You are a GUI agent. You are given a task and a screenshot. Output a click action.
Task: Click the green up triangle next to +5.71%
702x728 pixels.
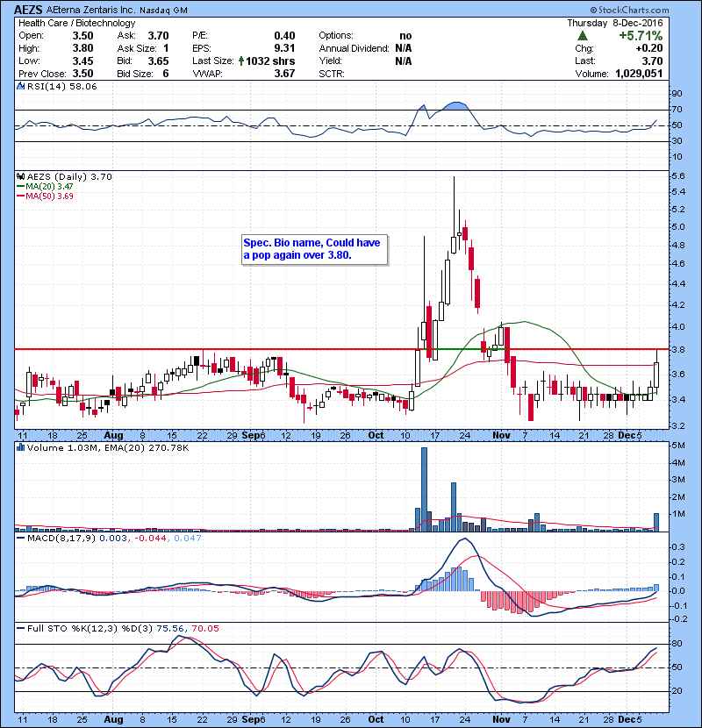coord(583,36)
